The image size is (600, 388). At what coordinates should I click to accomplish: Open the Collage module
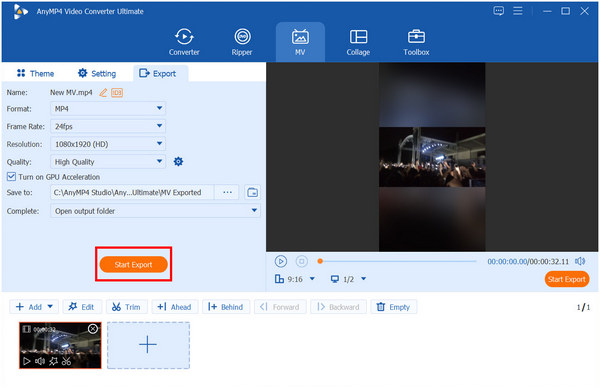point(358,42)
